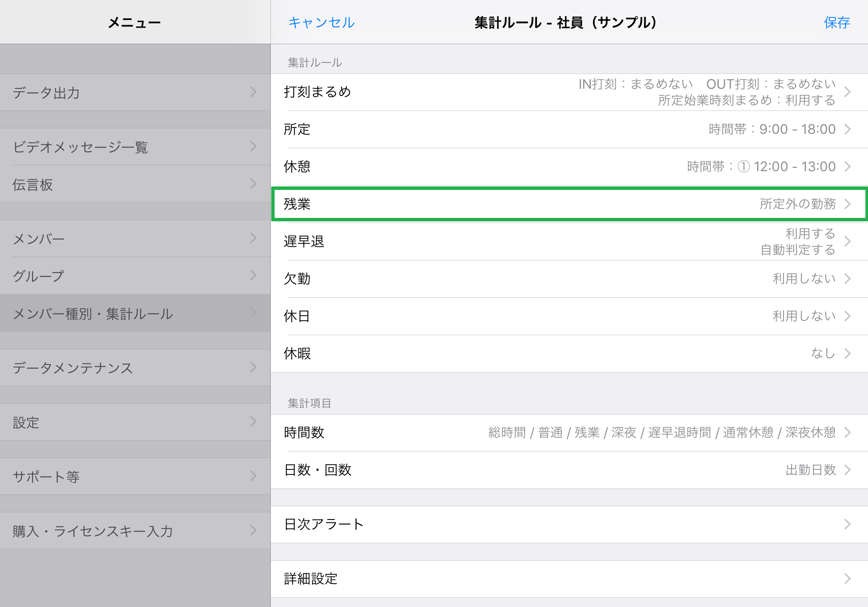Open the 欠勤 setting
Image resolution: width=868 pixels, height=607 pixels.
569,279
